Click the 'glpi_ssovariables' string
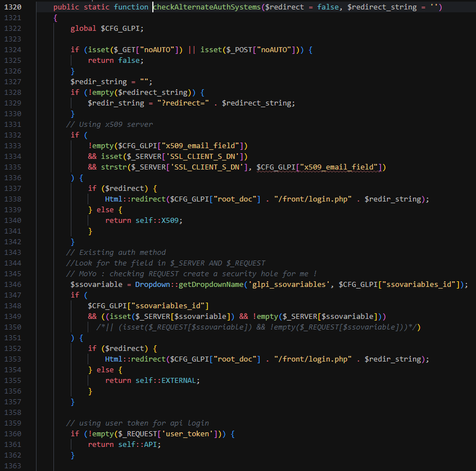Screen dimensions: 476x471 288,284
